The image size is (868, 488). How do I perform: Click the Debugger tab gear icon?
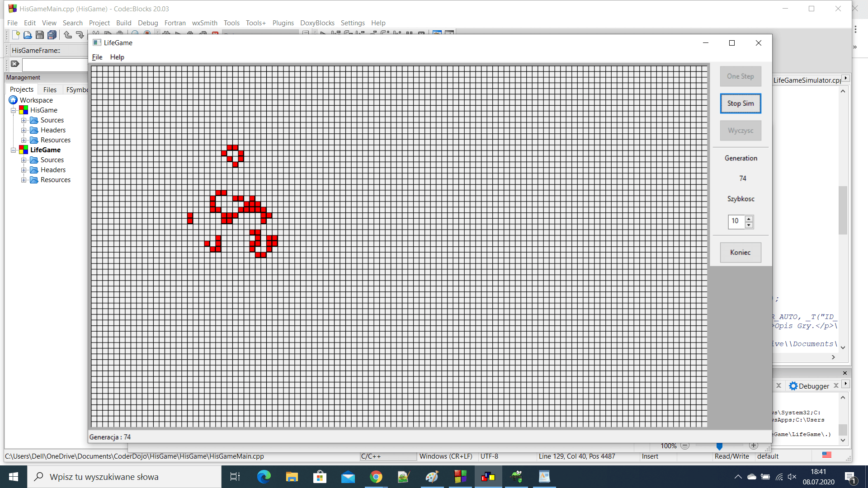click(x=793, y=386)
